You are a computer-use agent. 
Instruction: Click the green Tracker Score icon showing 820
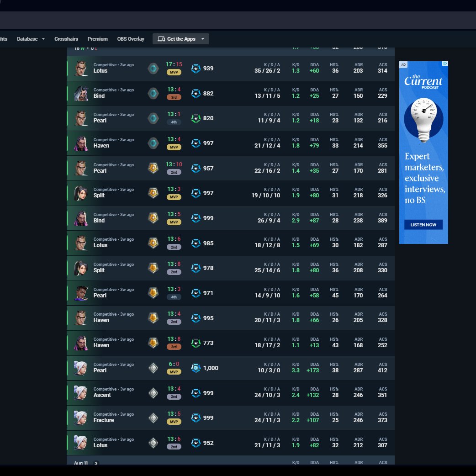point(196,118)
